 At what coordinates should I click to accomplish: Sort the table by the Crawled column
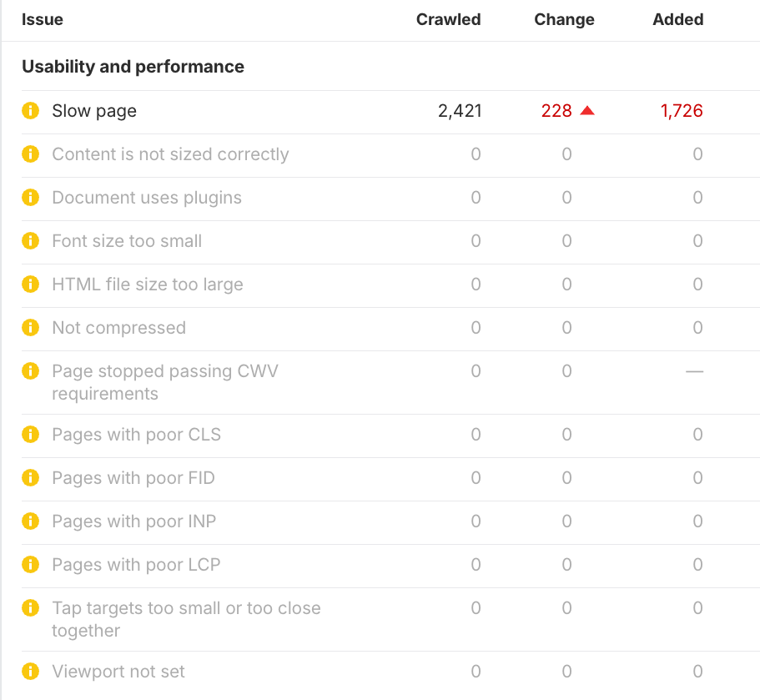pos(448,19)
